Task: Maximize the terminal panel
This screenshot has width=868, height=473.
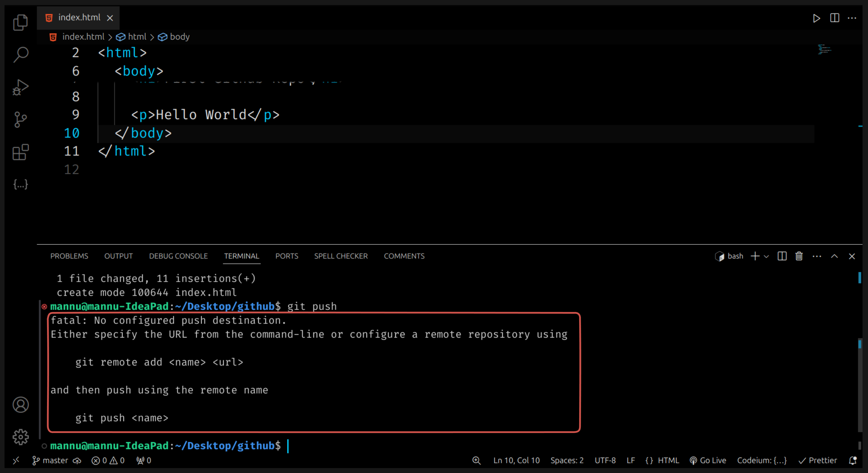Action: pos(834,256)
